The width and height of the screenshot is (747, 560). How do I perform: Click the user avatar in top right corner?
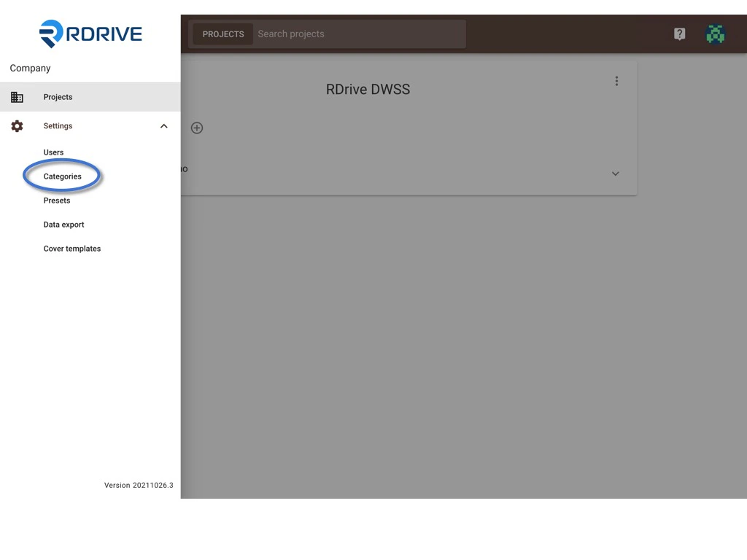click(716, 34)
